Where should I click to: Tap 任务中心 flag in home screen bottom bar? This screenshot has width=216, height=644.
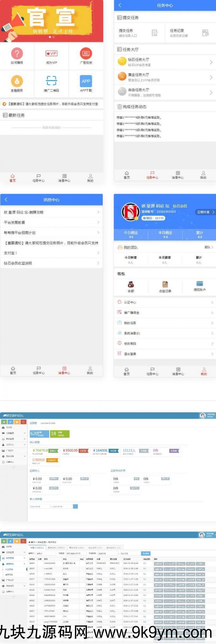[38, 178]
